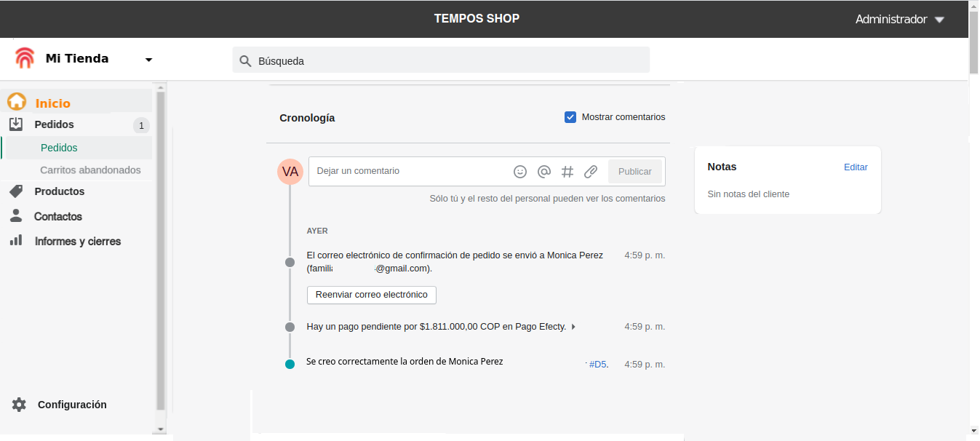
Task: Click the search magnifier icon
Action: point(245,61)
